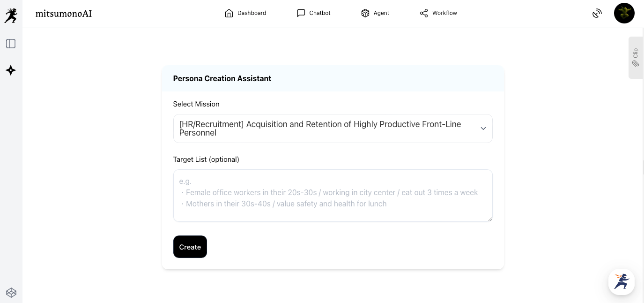Click the mitsumonoAI brand name link
The width and height of the screenshot is (644, 303).
[x=64, y=14]
